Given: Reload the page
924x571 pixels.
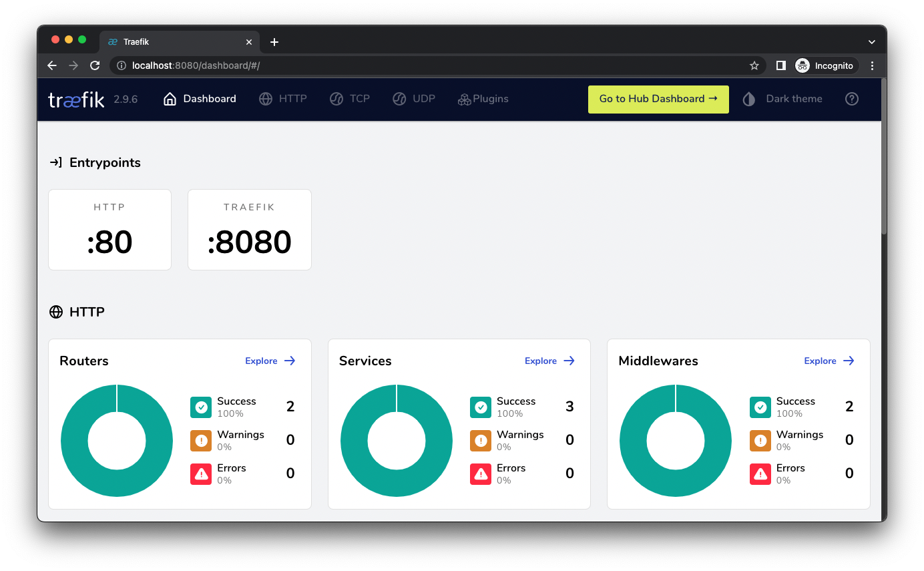Looking at the screenshot, I should 95,65.
